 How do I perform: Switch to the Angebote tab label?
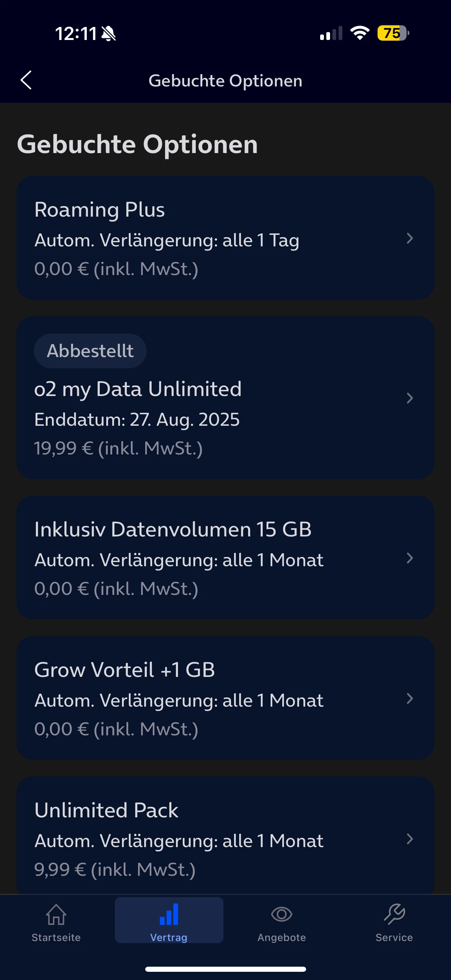[282, 937]
